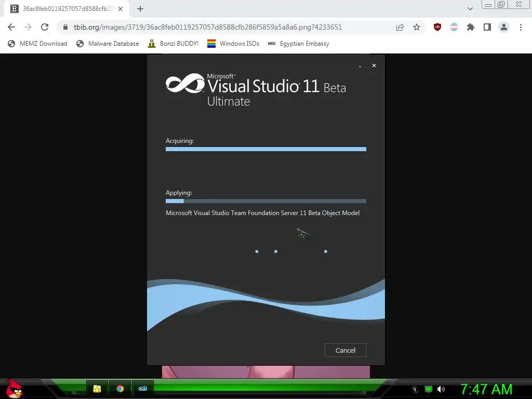Close the 36ac8feb browser tab
Image resolution: width=532 pixels, height=399 pixels.
coord(121,9)
